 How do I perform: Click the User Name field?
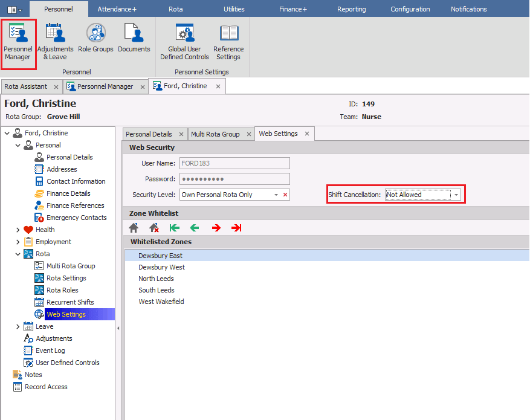[234, 163]
